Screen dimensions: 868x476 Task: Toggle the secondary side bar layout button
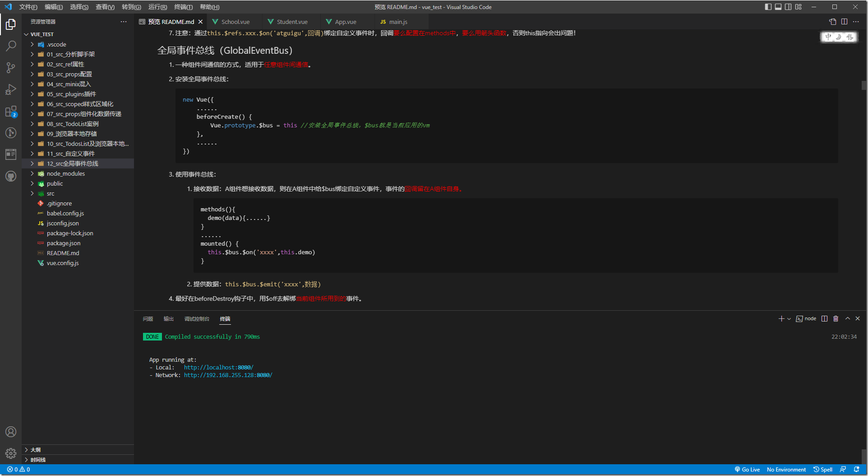point(788,7)
